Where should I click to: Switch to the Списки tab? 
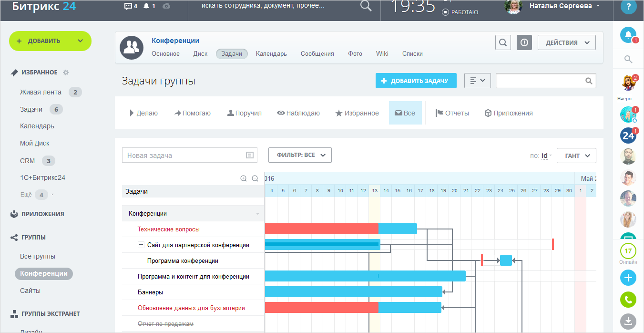point(412,54)
